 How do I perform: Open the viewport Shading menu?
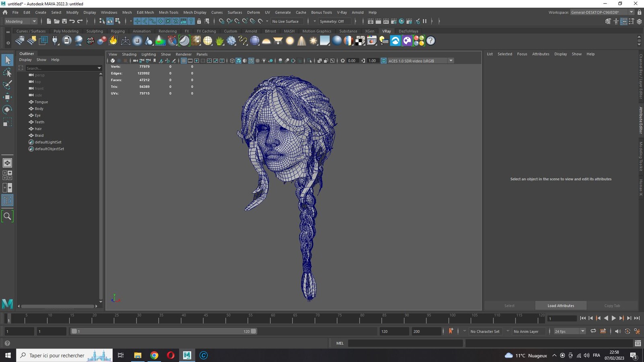point(129,54)
